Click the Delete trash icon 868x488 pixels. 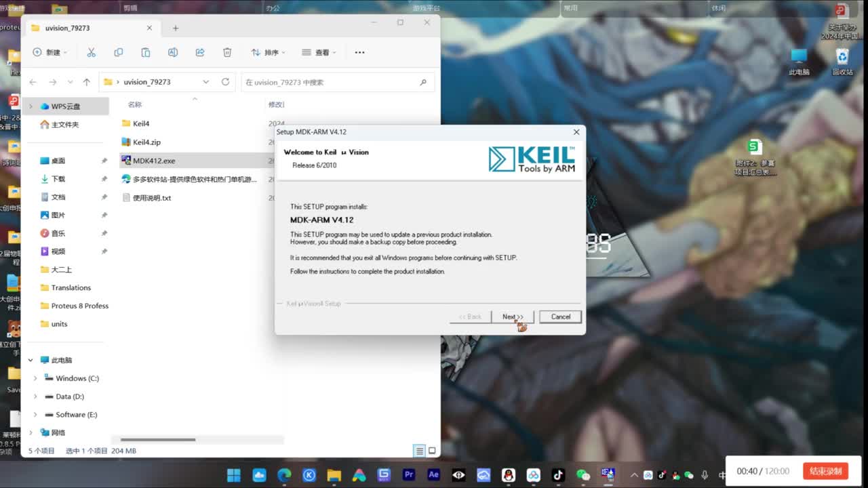(227, 52)
